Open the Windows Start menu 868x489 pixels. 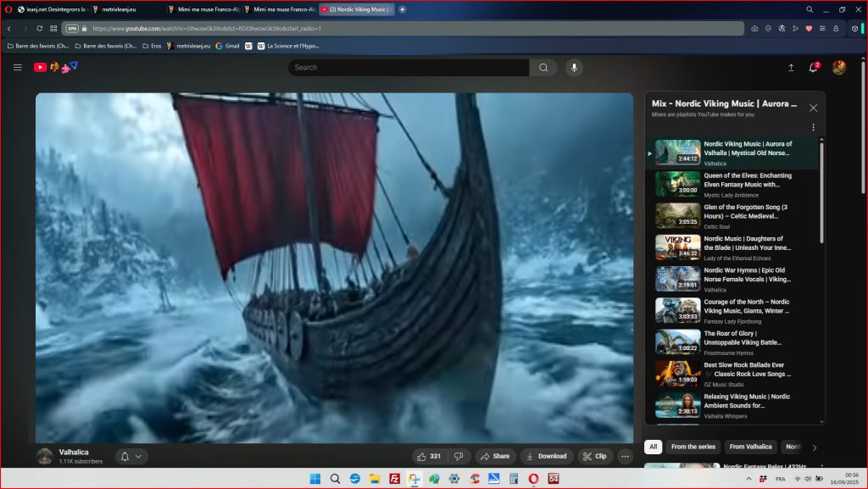pos(314,479)
